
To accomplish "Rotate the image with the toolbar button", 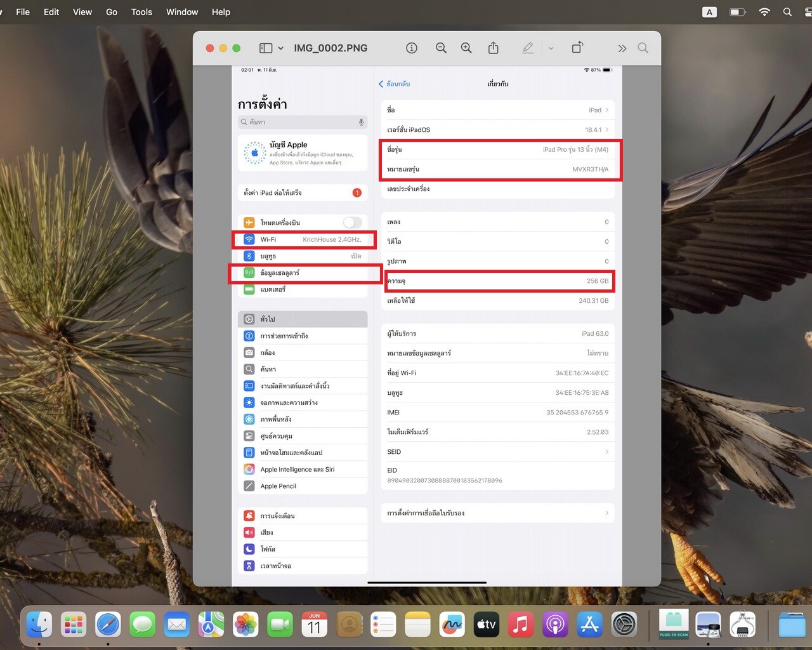I will 577,48.
